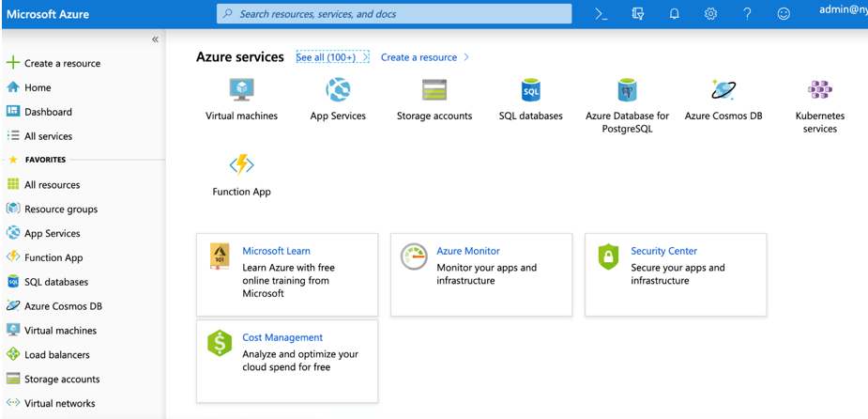
Task: Open the Function App lightning icon
Action: click(242, 165)
